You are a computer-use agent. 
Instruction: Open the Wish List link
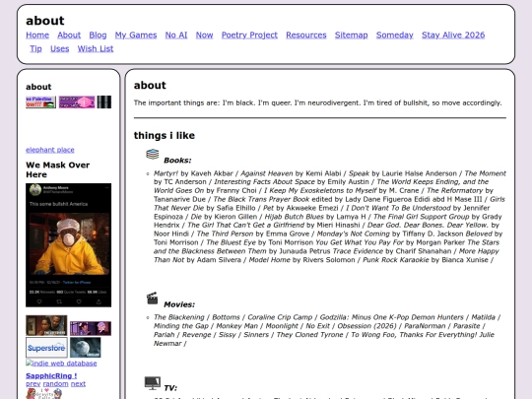96,48
